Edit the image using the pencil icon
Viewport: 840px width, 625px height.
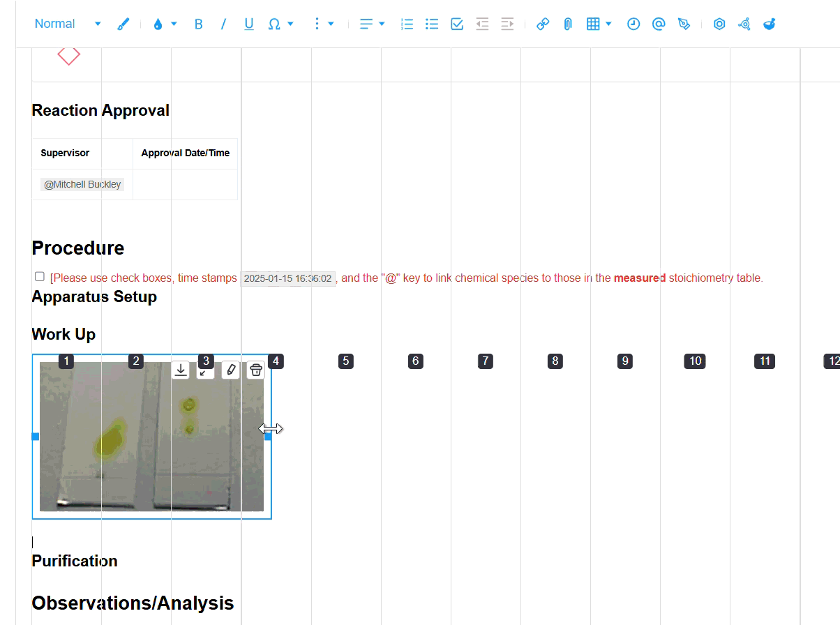(231, 370)
